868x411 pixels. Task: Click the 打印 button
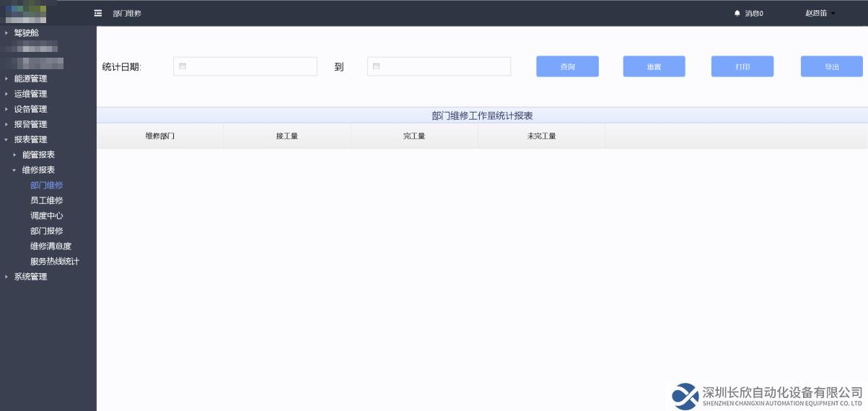pos(742,66)
